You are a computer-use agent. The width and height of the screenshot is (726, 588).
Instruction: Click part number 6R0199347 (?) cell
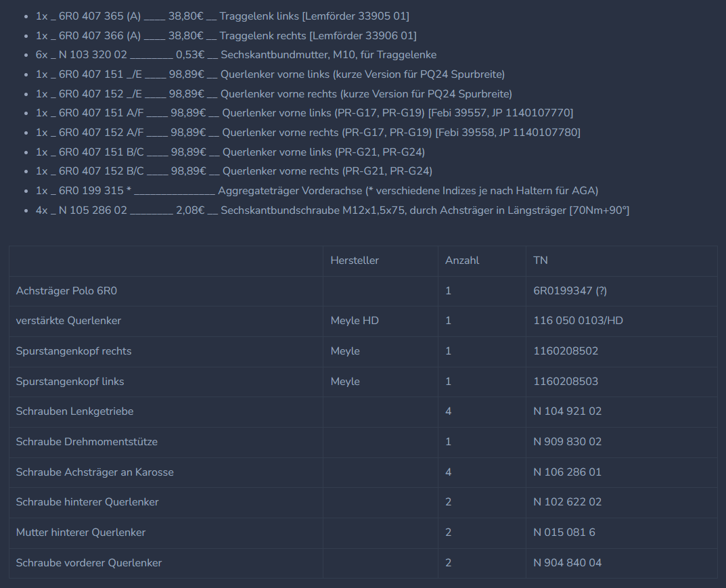570,291
